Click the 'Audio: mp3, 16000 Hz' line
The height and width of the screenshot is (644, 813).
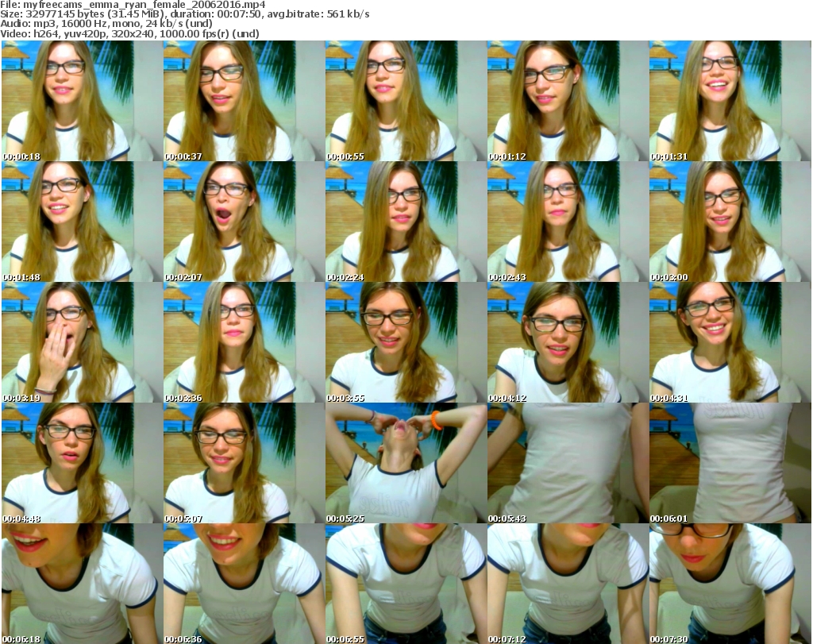coord(106,24)
